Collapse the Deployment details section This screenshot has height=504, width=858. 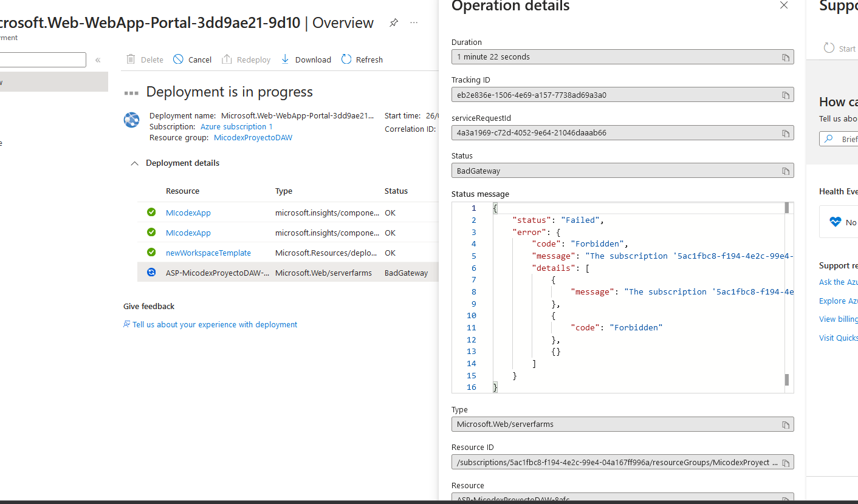(x=135, y=163)
